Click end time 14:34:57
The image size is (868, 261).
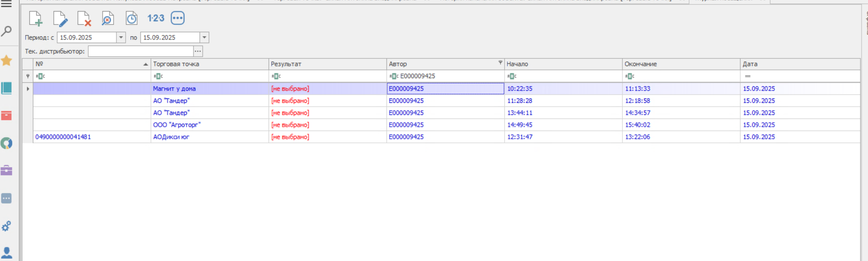[638, 113]
